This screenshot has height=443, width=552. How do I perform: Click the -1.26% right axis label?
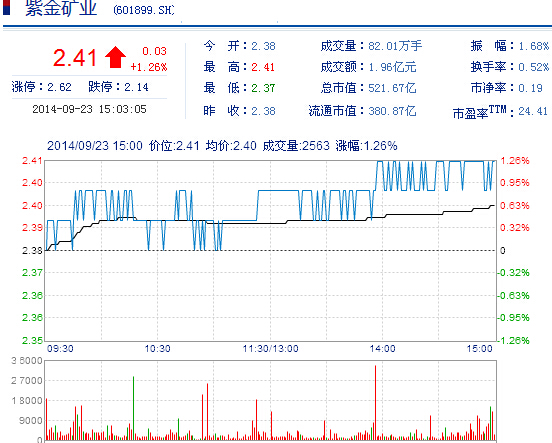click(514, 341)
